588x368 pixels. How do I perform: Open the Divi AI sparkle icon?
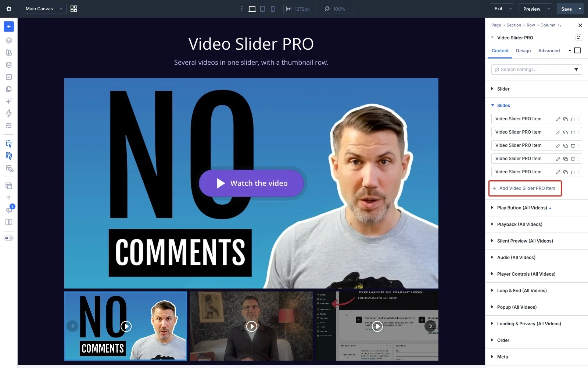click(9, 101)
